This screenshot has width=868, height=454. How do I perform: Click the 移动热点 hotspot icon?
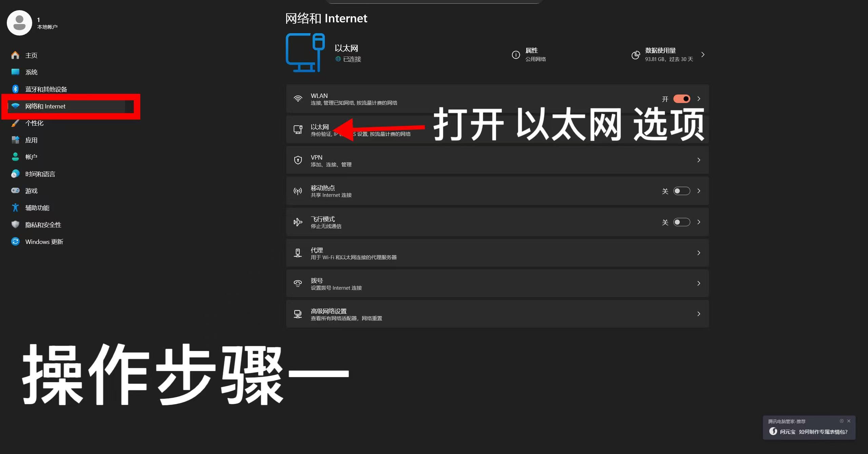tap(297, 191)
